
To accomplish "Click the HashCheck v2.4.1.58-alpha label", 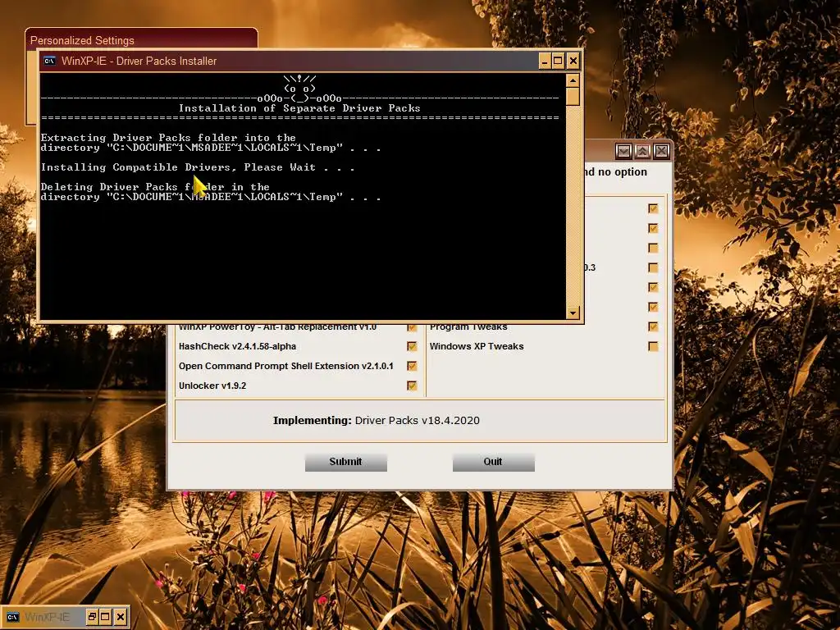I will 237,347.
